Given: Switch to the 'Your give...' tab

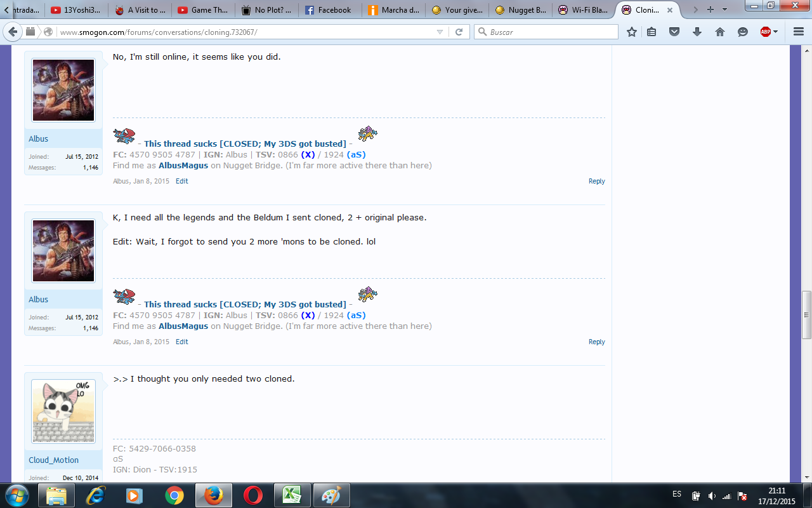Looking at the screenshot, I should [457, 10].
